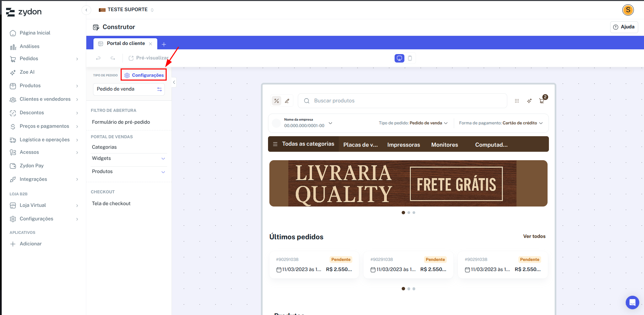Open Formulário de pré-pedido
The width and height of the screenshot is (644, 315).
[121, 122]
